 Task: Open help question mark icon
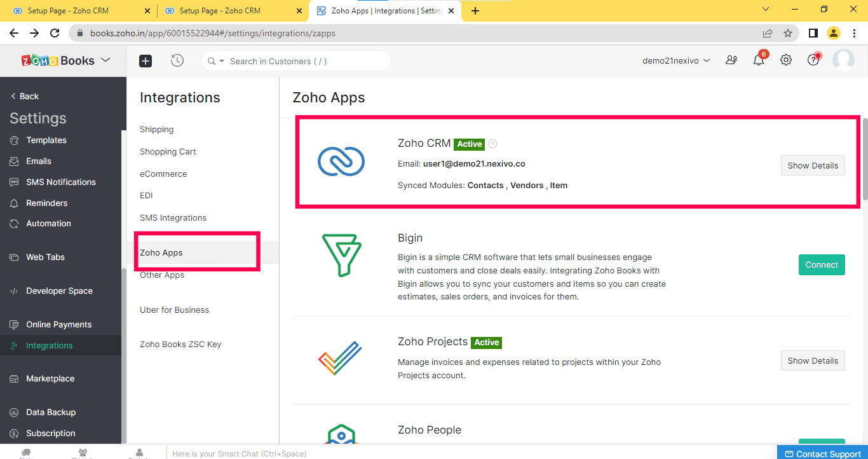[813, 60]
